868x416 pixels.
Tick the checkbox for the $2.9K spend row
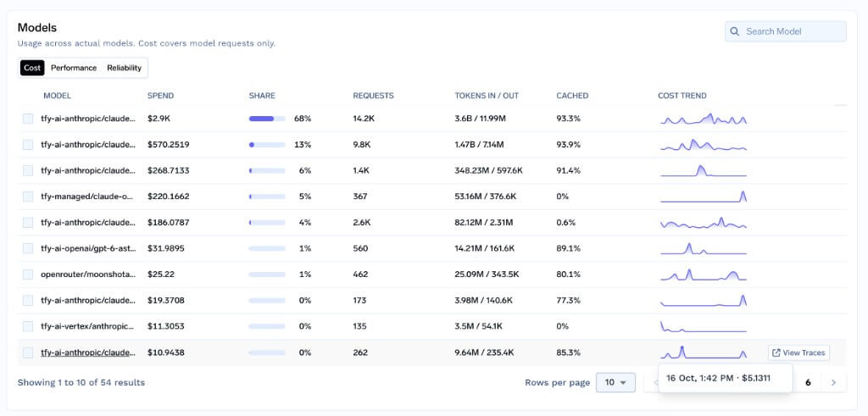pyautogui.click(x=28, y=119)
